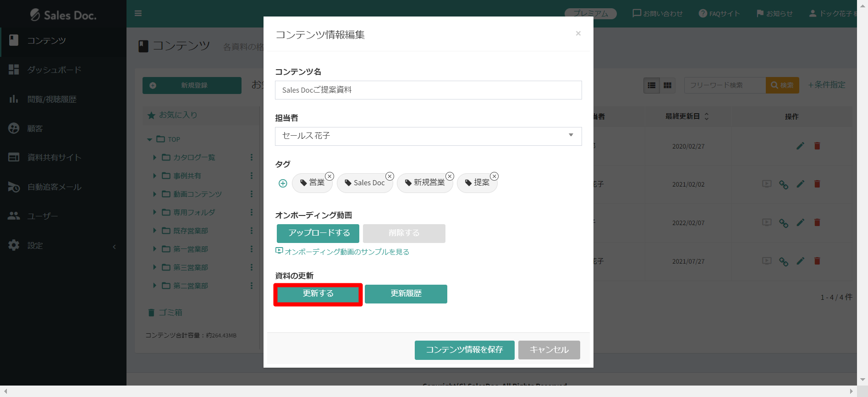Open 資料共有サイト in sidebar
Image resolution: width=868 pixels, height=397 pixels.
tap(63, 157)
